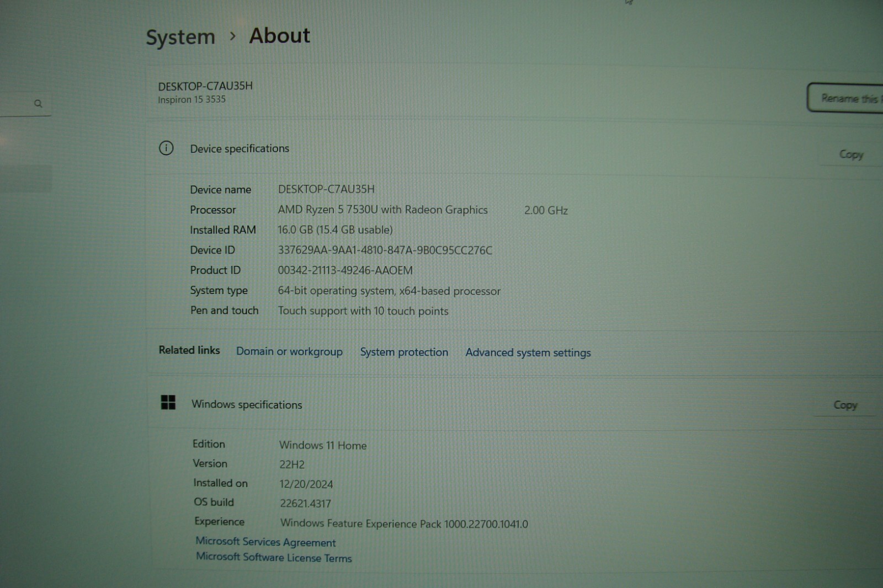883x588 pixels.
Task: Click the About page title
Action: click(x=279, y=36)
